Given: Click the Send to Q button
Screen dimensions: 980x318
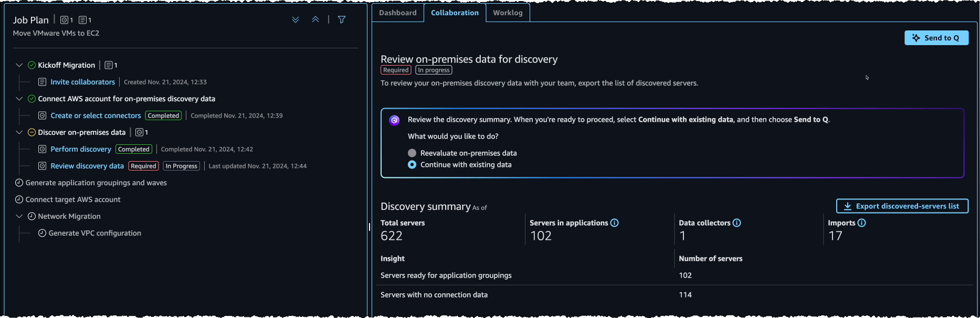Looking at the screenshot, I should [x=936, y=38].
